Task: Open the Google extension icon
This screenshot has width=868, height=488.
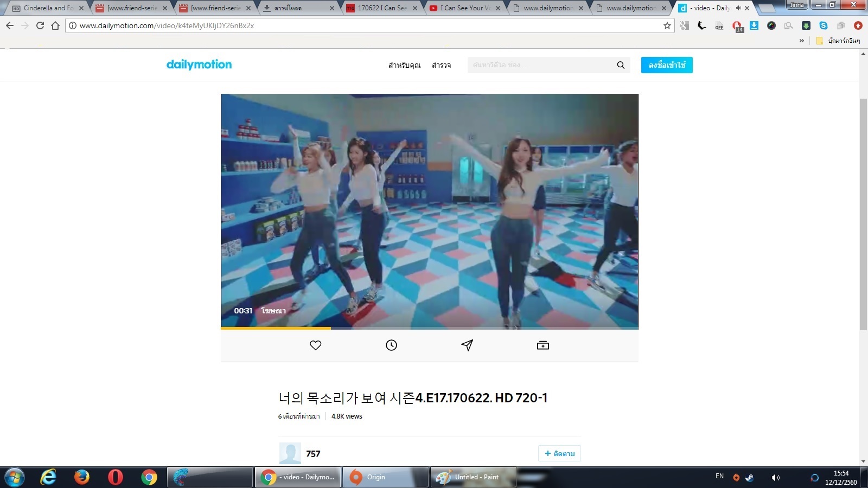Action: [685, 25]
